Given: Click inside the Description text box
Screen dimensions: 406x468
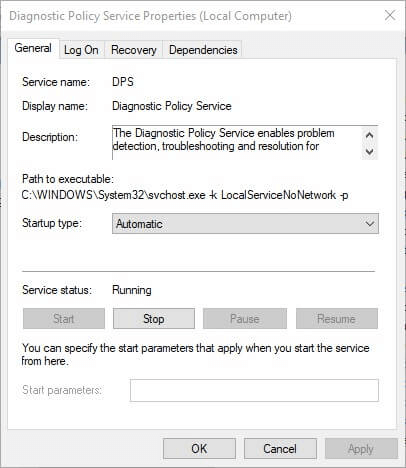Looking at the screenshot, I should [x=237, y=143].
